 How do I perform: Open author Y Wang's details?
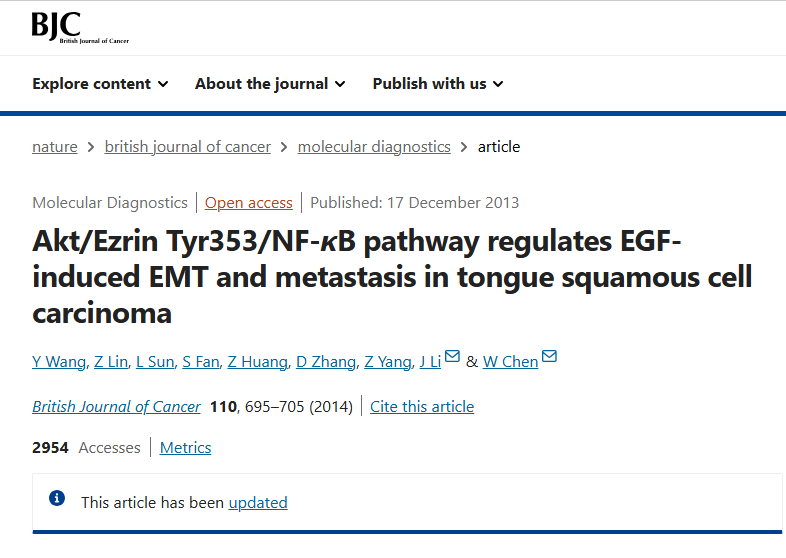click(x=59, y=361)
